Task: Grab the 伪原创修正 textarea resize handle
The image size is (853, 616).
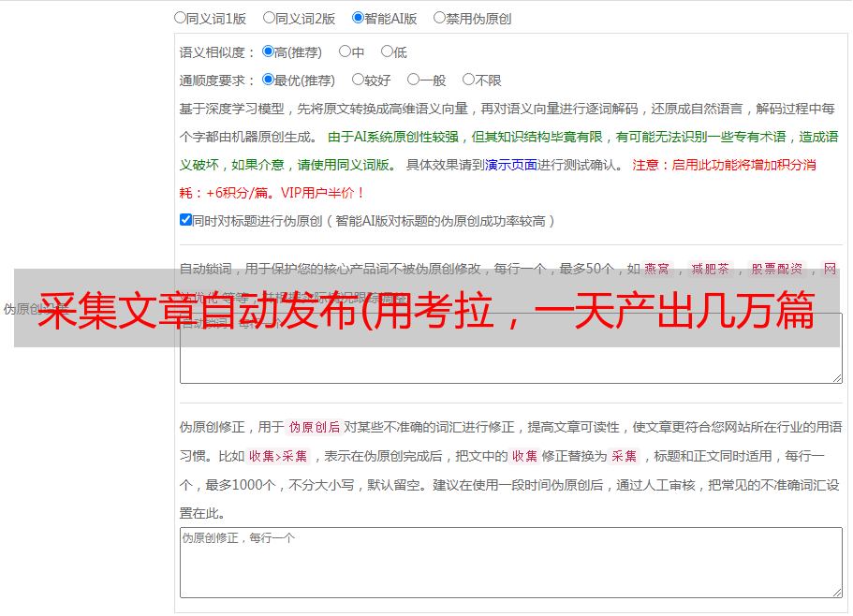Action: [x=837, y=592]
